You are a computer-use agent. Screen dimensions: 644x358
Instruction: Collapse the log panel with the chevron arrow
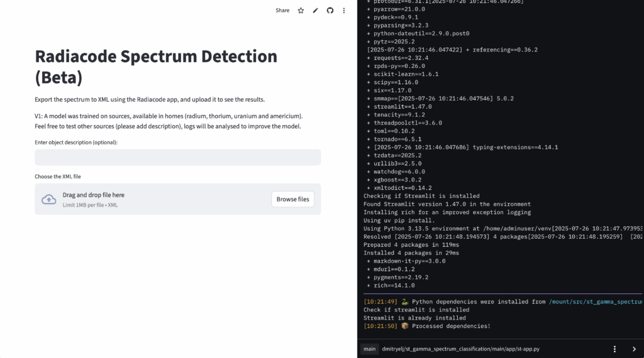tap(633, 349)
